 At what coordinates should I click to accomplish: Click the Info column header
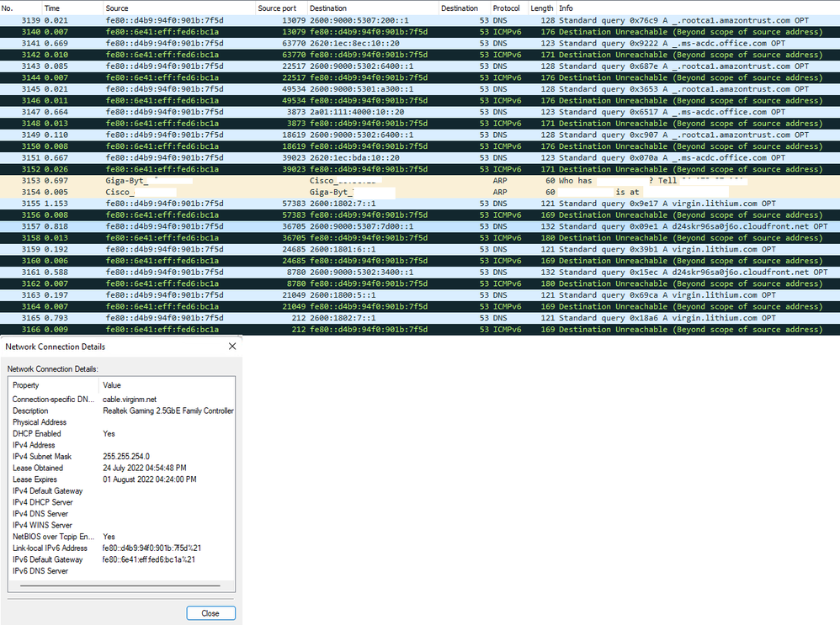tap(698, 8)
